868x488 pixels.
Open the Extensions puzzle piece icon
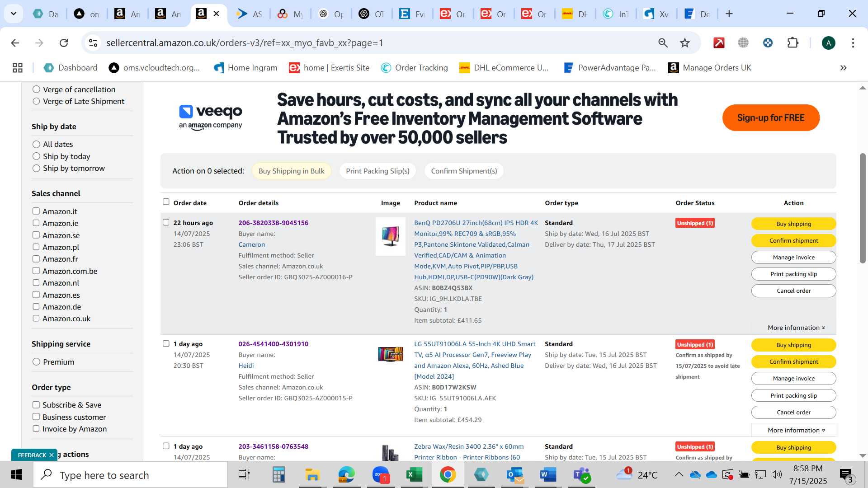click(793, 43)
